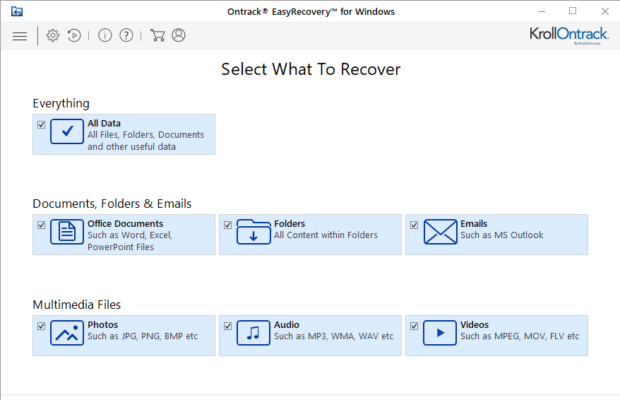Open the help question mark icon

coord(126,36)
